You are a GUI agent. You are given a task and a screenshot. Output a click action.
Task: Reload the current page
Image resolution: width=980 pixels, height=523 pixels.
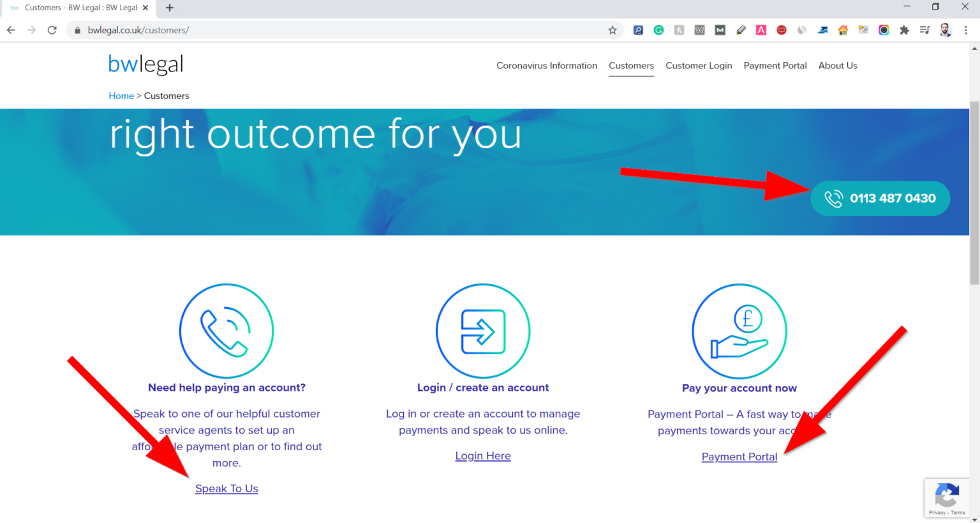pos(52,30)
